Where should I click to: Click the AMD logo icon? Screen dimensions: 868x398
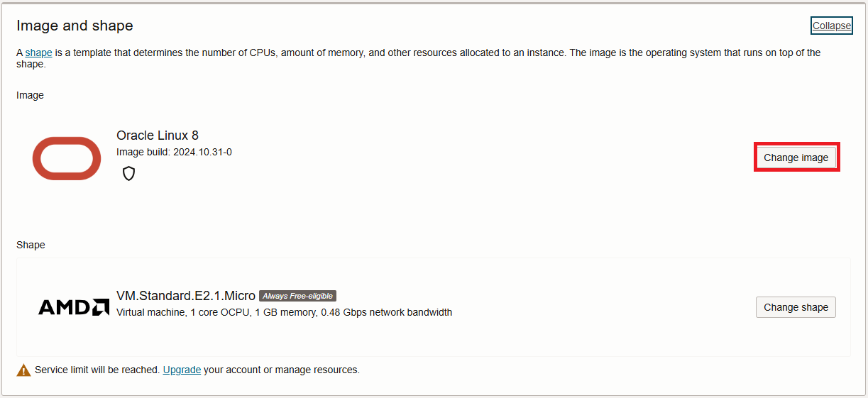(x=73, y=307)
